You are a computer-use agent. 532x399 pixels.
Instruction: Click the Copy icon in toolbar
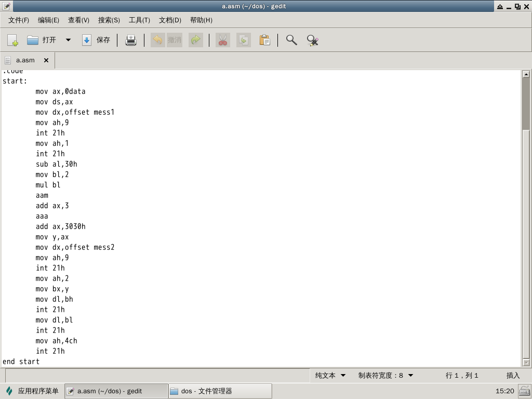click(244, 40)
